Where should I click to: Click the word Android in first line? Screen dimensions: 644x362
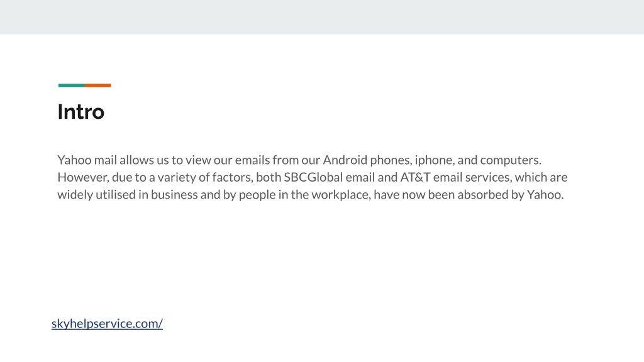345,160
